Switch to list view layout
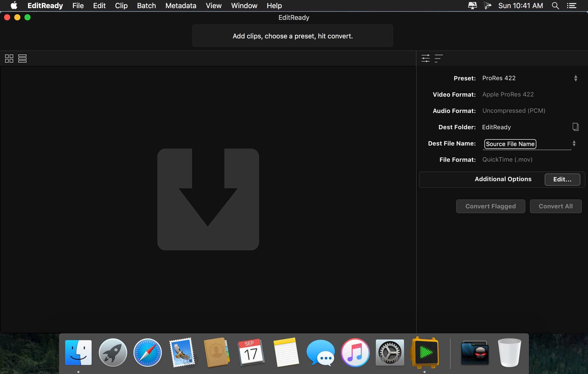The width and height of the screenshot is (588, 374). [x=22, y=59]
